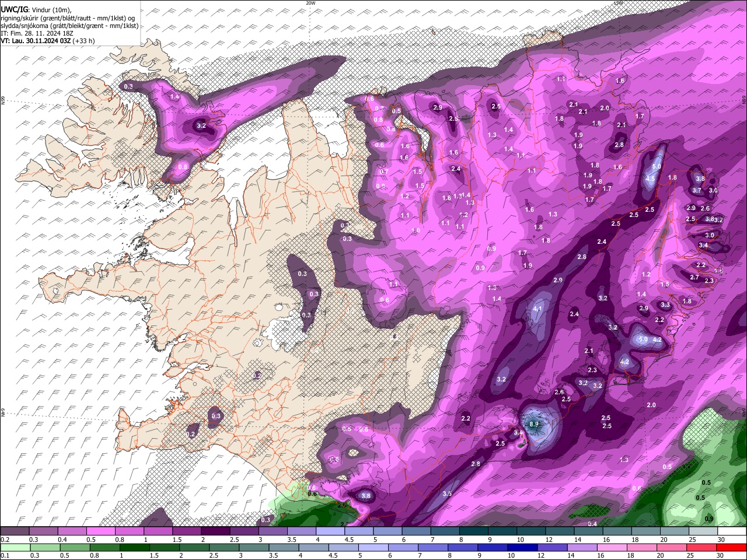Click the deep blue rain swatch between 10 and 12
Image resolution: width=747 pixels, height=560 pixels.
(x=523, y=548)
